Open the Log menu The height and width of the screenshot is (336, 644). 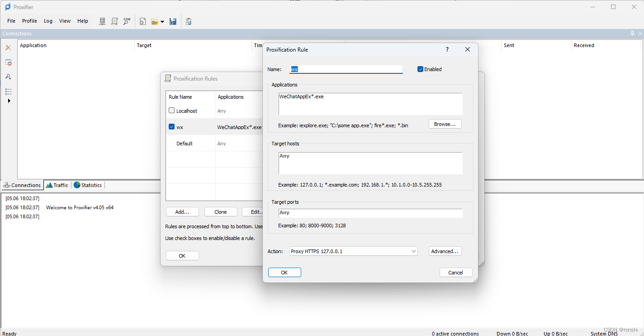click(48, 21)
